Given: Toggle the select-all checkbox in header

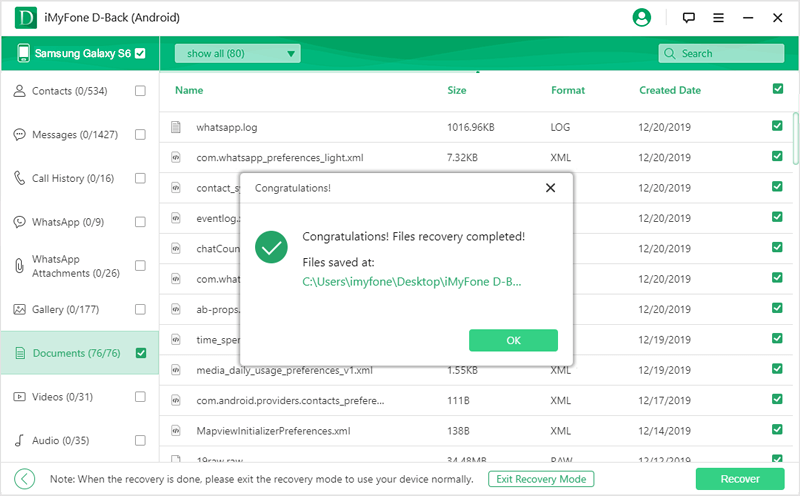Looking at the screenshot, I should tap(778, 89).
